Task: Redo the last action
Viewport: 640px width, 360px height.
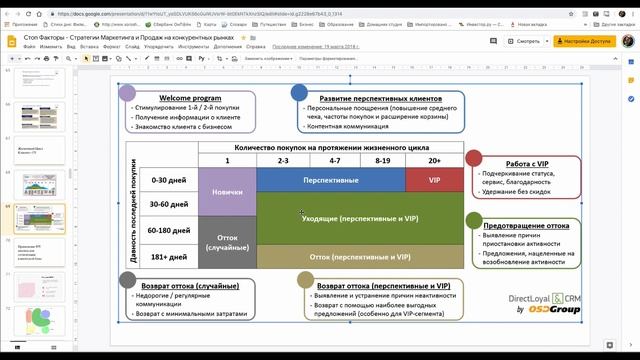Action: click(37, 59)
